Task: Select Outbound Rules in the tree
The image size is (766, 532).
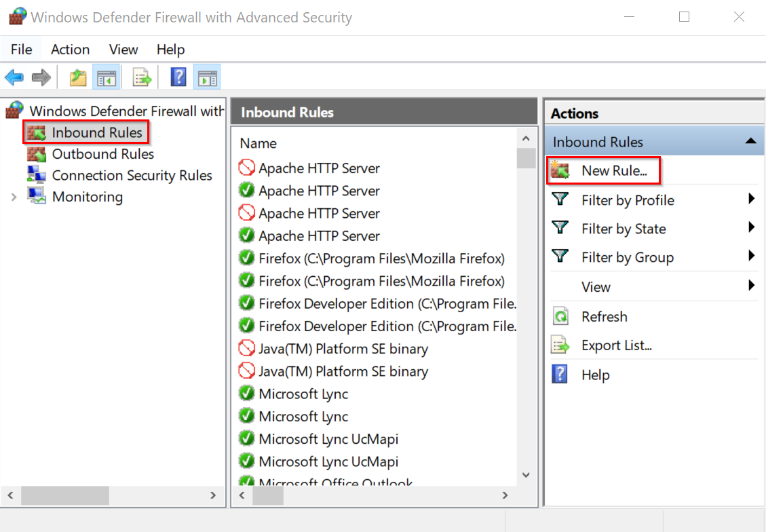Action: pos(102,154)
